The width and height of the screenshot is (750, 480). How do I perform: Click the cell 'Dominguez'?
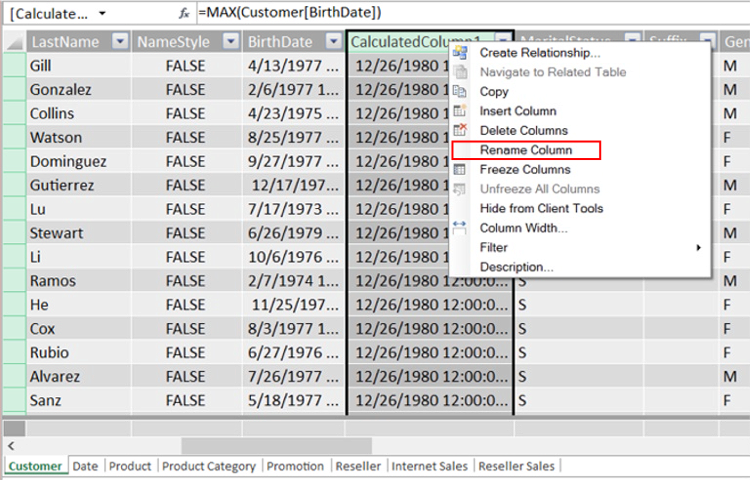[78, 161]
